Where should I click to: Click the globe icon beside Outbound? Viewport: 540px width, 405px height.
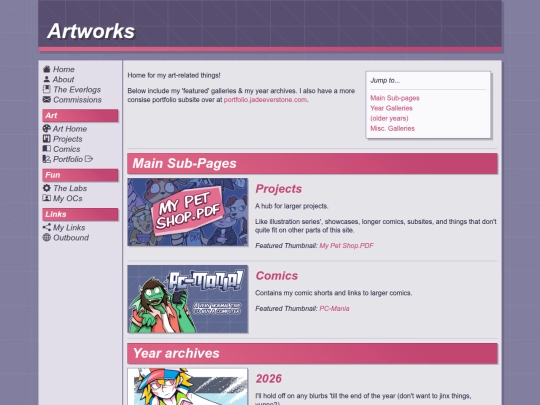pyautogui.click(x=46, y=237)
